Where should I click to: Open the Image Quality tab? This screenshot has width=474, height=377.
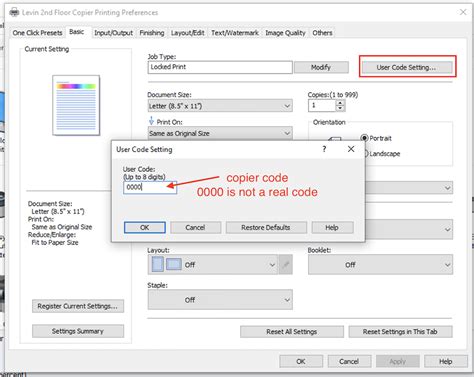285,33
